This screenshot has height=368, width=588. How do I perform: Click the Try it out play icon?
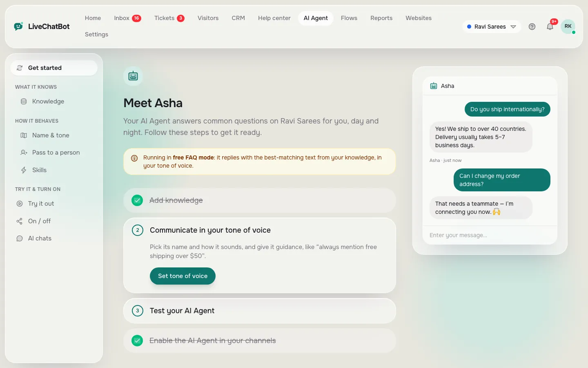pyautogui.click(x=19, y=204)
